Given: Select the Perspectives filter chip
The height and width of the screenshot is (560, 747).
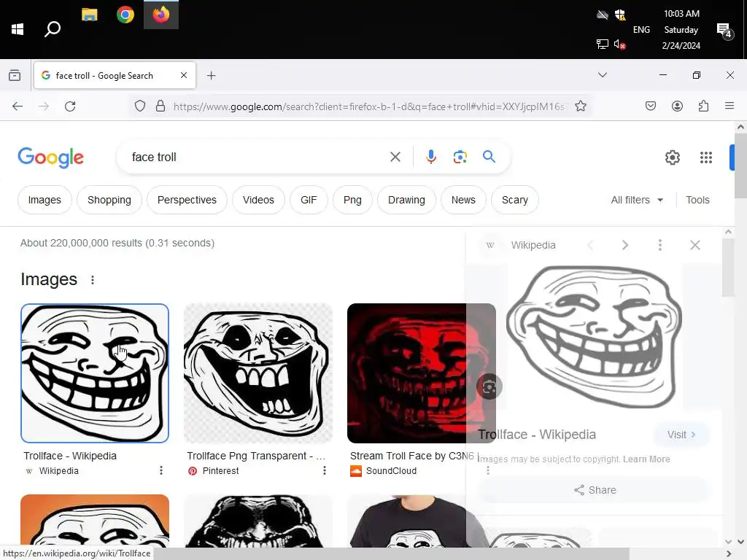Looking at the screenshot, I should [187, 200].
